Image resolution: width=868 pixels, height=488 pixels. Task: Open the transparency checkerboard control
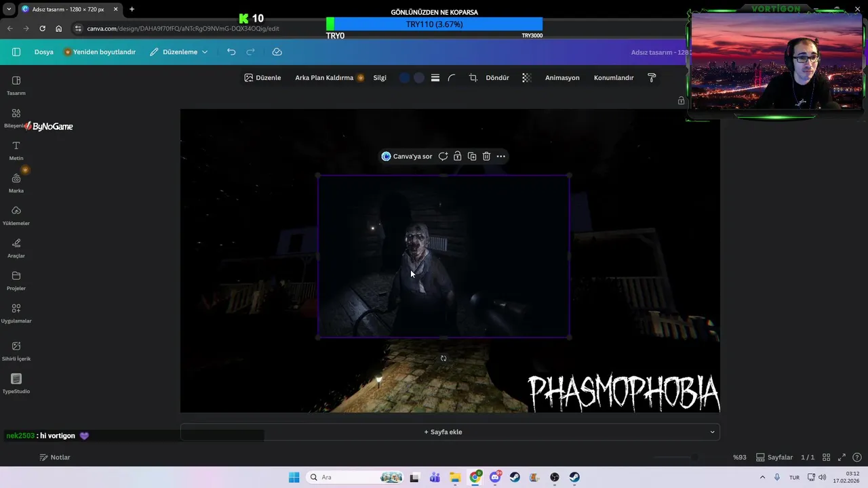(526, 78)
